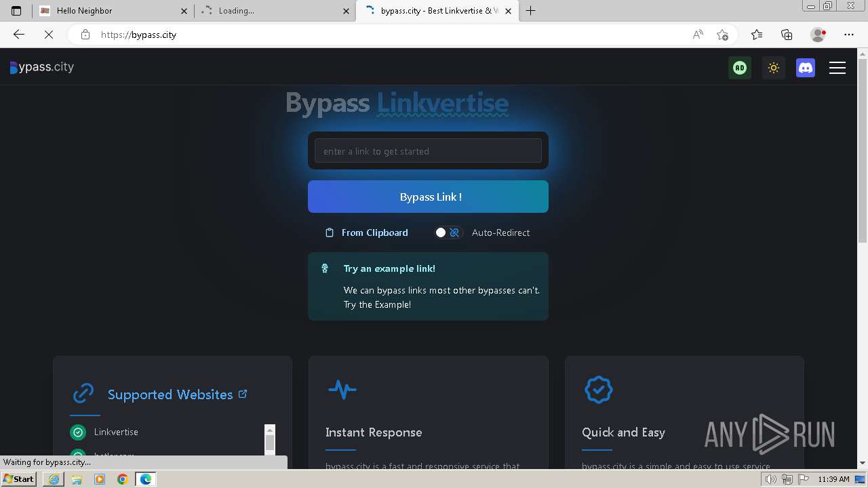Toggle light theme sun icon
This screenshot has width=868, height=488.
(773, 68)
